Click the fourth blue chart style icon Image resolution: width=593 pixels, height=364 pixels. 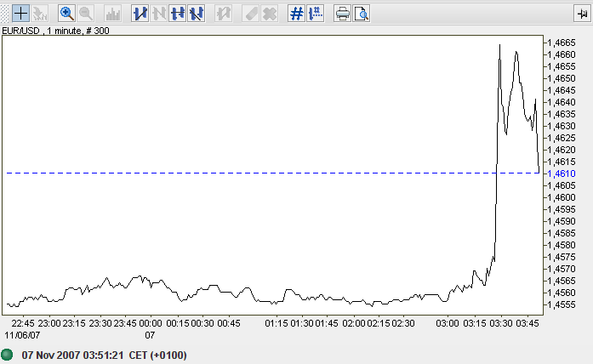(x=197, y=14)
